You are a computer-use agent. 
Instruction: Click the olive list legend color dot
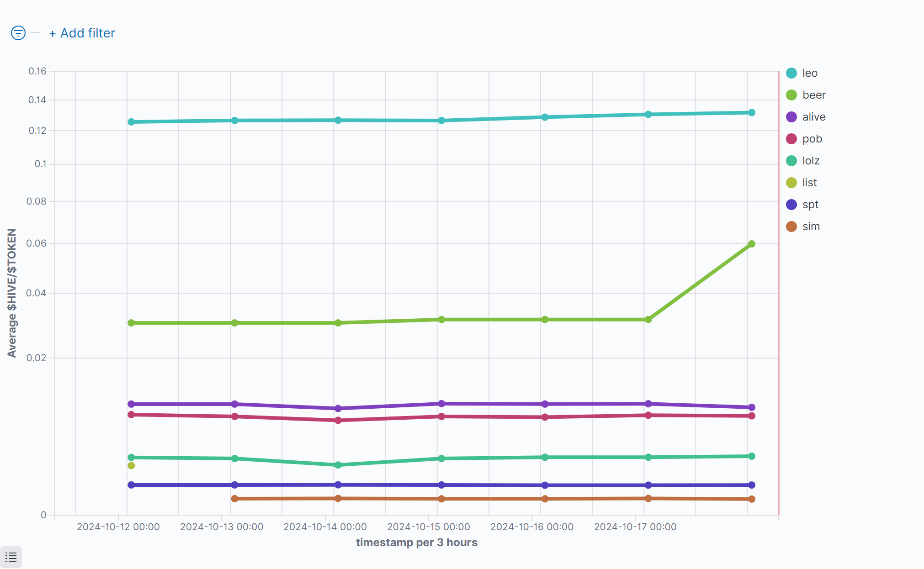pyautogui.click(x=791, y=183)
